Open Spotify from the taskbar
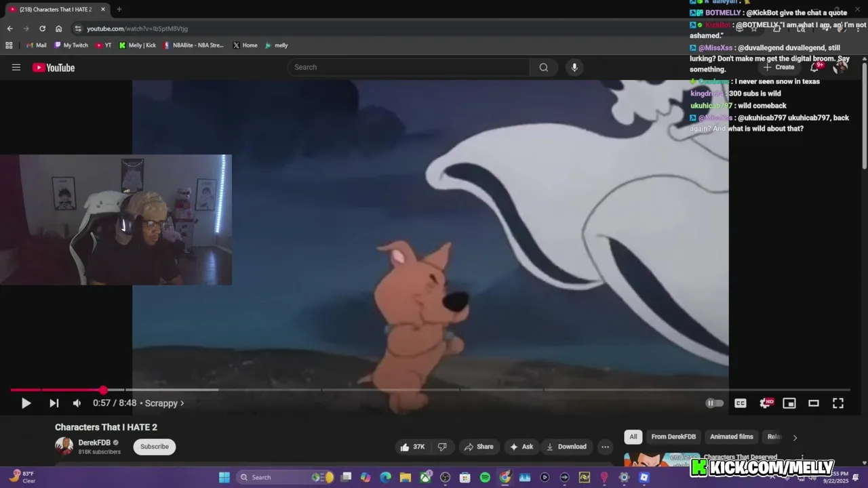The image size is (868, 488). point(485,477)
